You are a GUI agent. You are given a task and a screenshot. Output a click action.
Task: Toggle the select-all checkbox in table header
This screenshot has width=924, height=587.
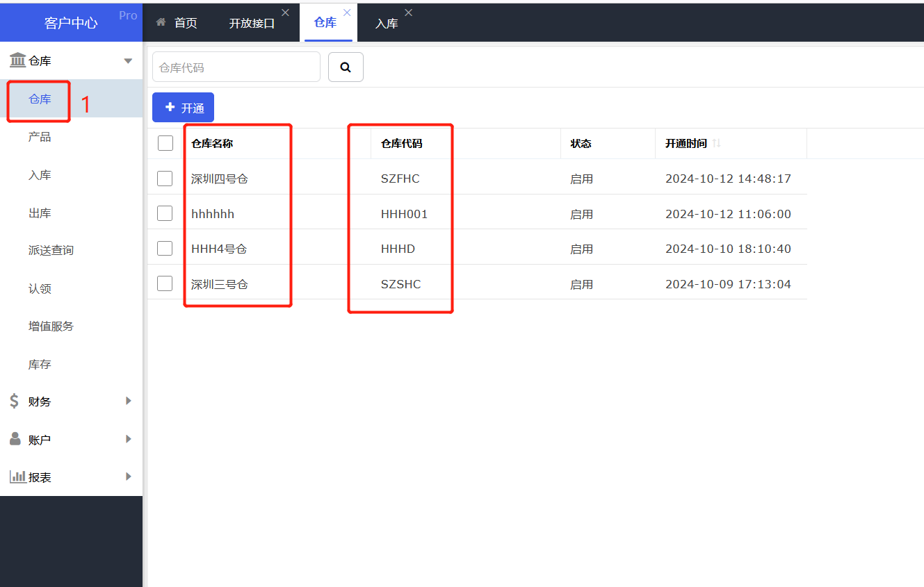click(x=165, y=143)
